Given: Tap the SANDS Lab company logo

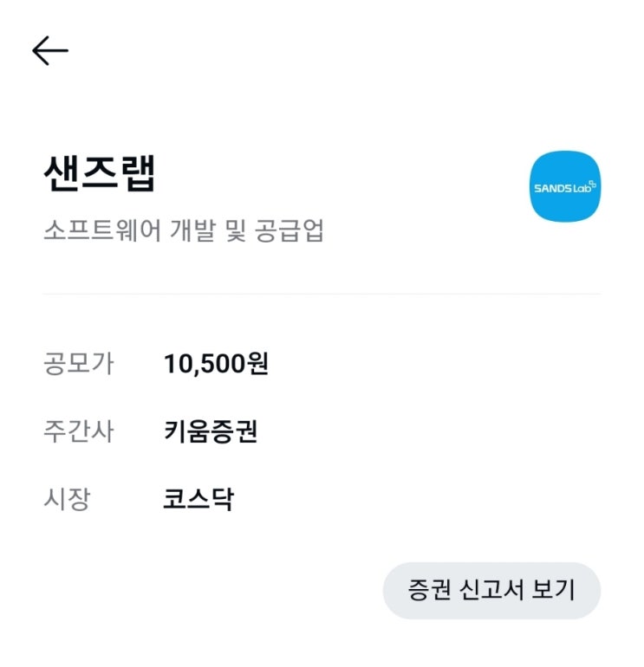Looking at the screenshot, I should [565, 186].
